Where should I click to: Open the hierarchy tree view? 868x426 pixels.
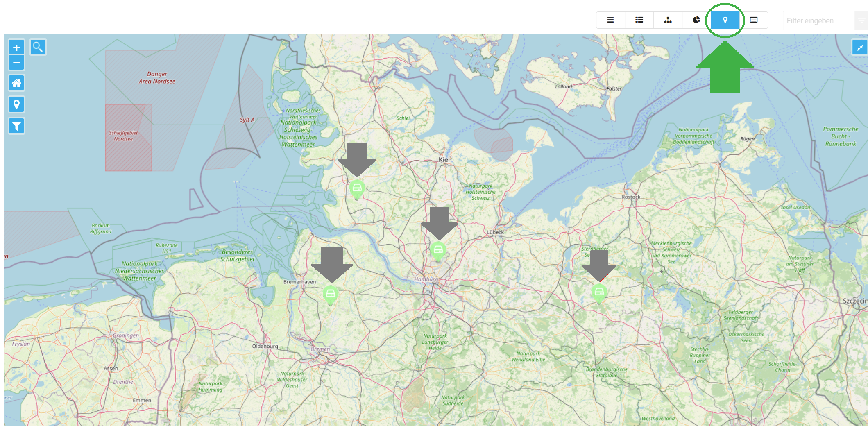668,20
